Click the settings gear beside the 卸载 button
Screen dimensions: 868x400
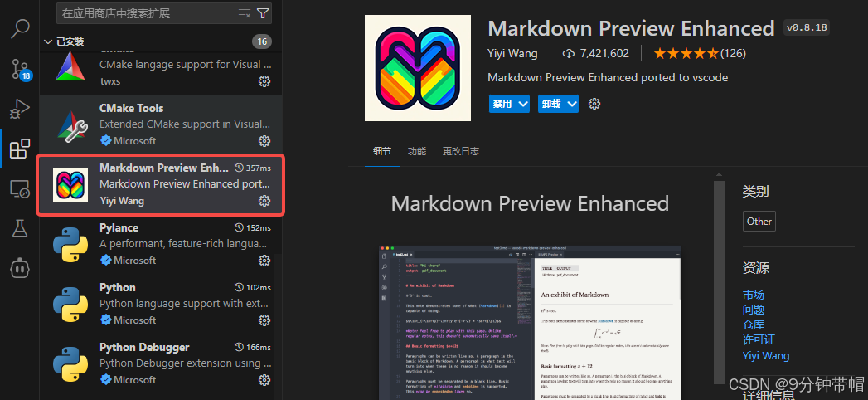tap(594, 104)
